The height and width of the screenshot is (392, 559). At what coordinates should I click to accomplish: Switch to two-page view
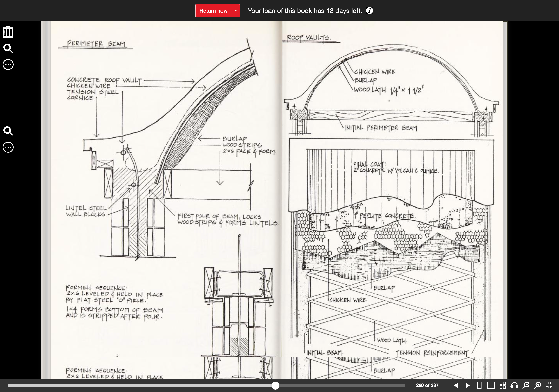coord(491,385)
